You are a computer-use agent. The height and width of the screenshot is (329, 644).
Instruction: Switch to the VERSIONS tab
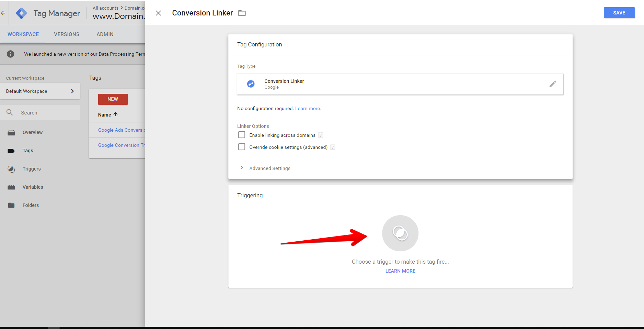click(67, 34)
